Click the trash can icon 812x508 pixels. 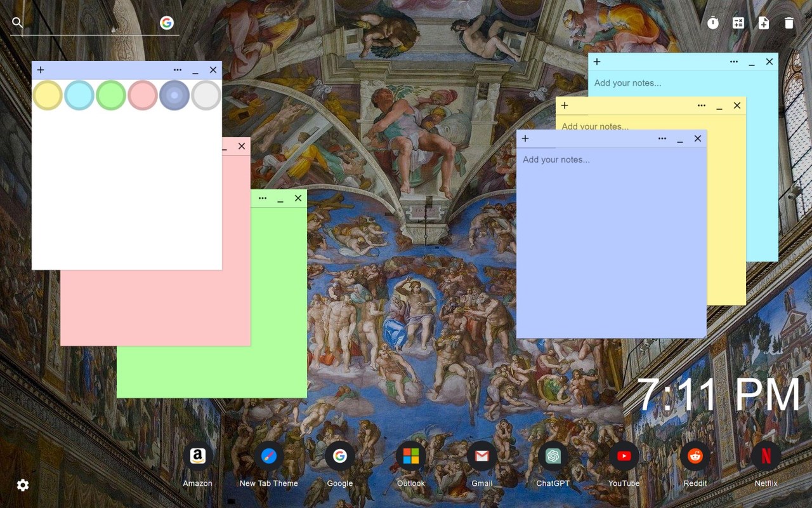pyautogui.click(x=789, y=23)
